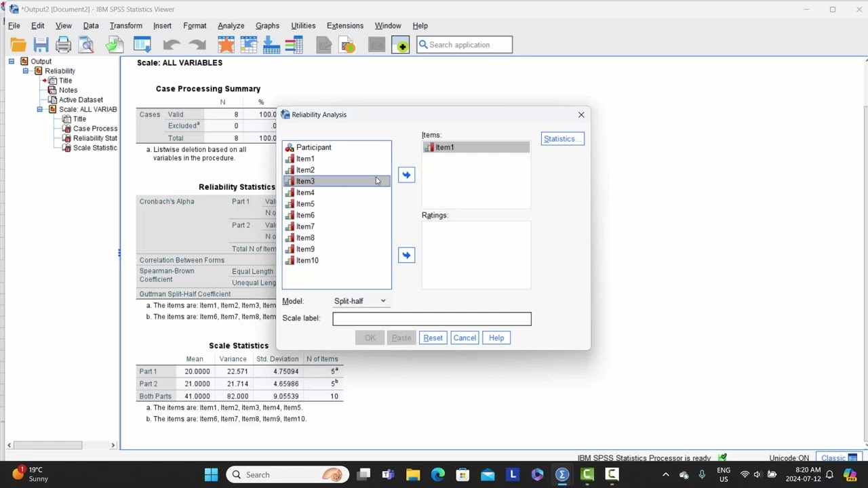This screenshot has height=488, width=868.
Task: Select Case Process item in outline
Action: click(x=95, y=129)
